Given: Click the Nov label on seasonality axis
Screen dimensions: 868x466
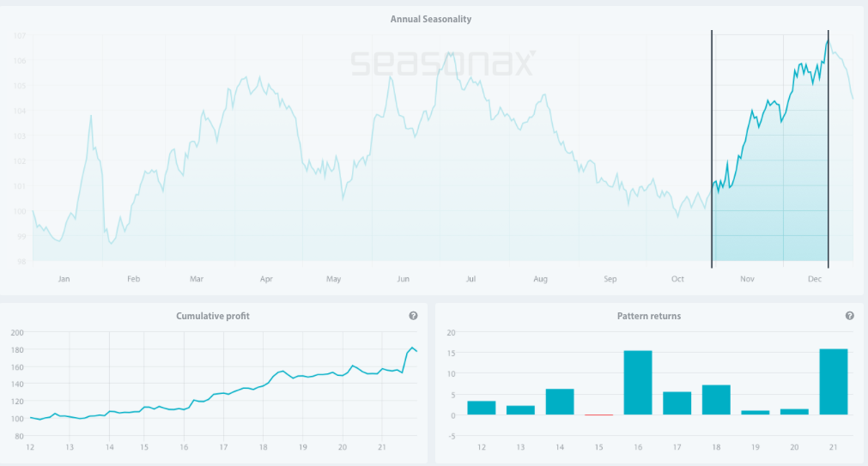Looking at the screenshot, I should coord(747,279).
